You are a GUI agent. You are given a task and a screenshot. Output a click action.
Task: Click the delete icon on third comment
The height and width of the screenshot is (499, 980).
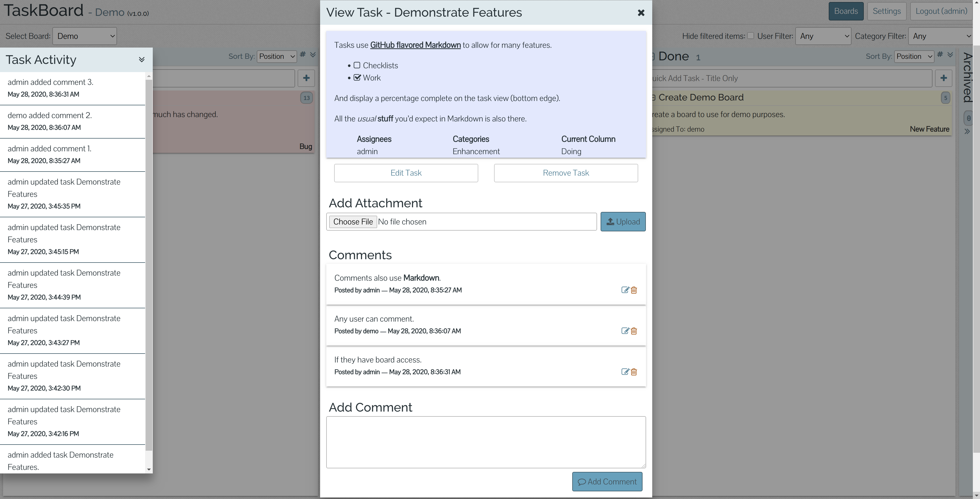coord(634,372)
